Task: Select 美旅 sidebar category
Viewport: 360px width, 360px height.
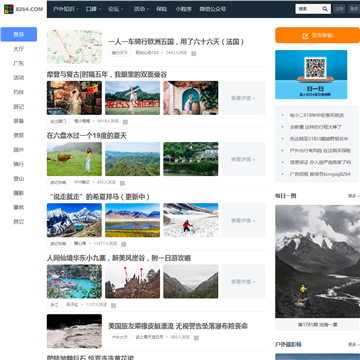Action: (x=19, y=135)
